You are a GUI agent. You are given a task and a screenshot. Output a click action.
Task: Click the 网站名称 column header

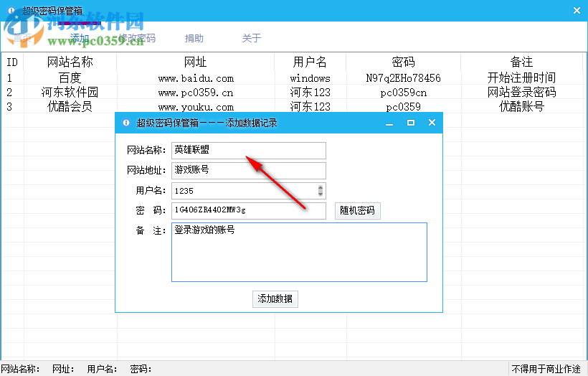pos(70,62)
